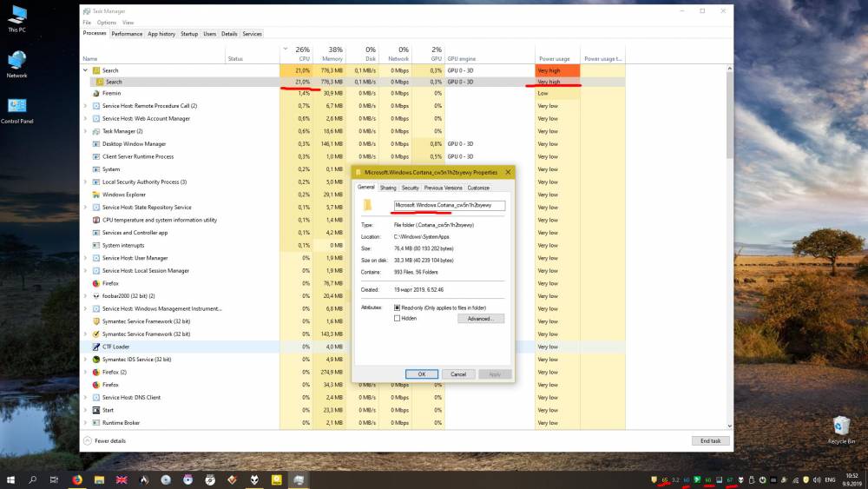Switch to the Users tab

(x=209, y=34)
